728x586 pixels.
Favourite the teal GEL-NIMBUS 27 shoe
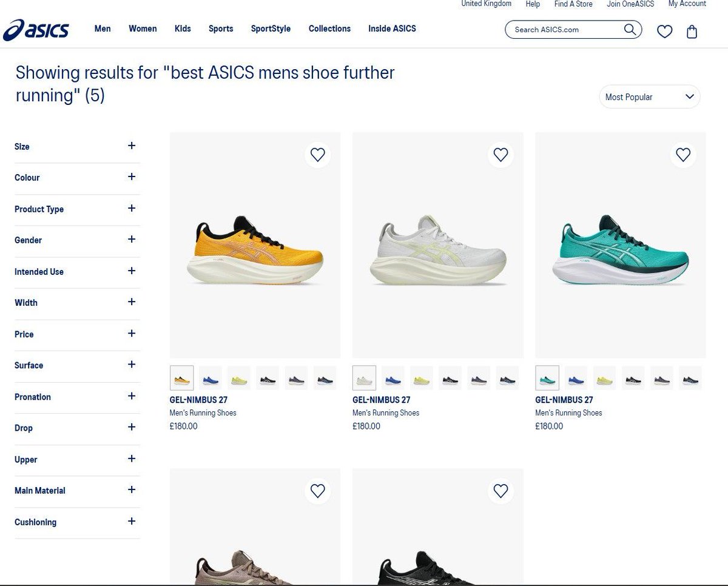pos(683,155)
